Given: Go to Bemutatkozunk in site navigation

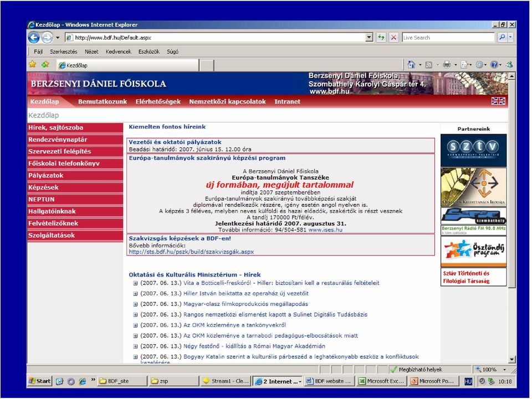Looking at the screenshot, I should click(x=103, y=101).
